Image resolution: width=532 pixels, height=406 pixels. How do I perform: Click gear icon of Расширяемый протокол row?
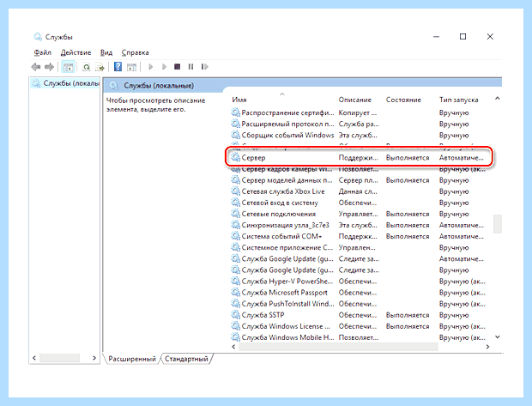point(235,124)
